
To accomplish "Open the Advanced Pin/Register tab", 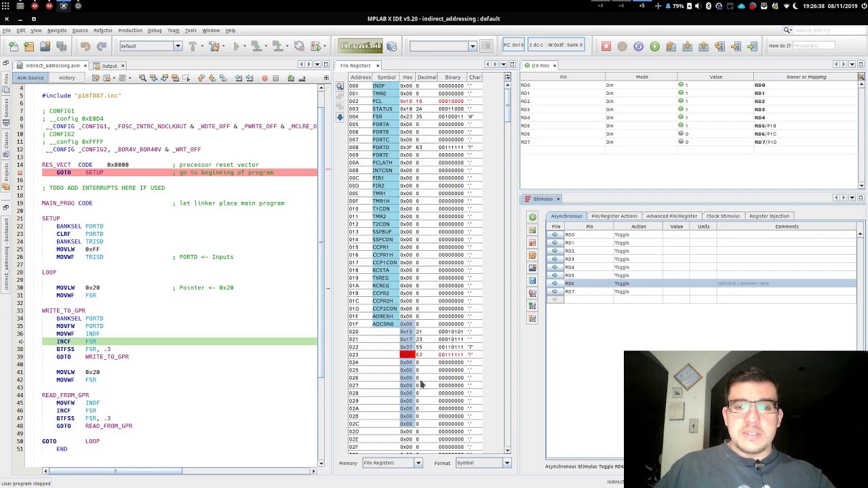I will 671,216.
